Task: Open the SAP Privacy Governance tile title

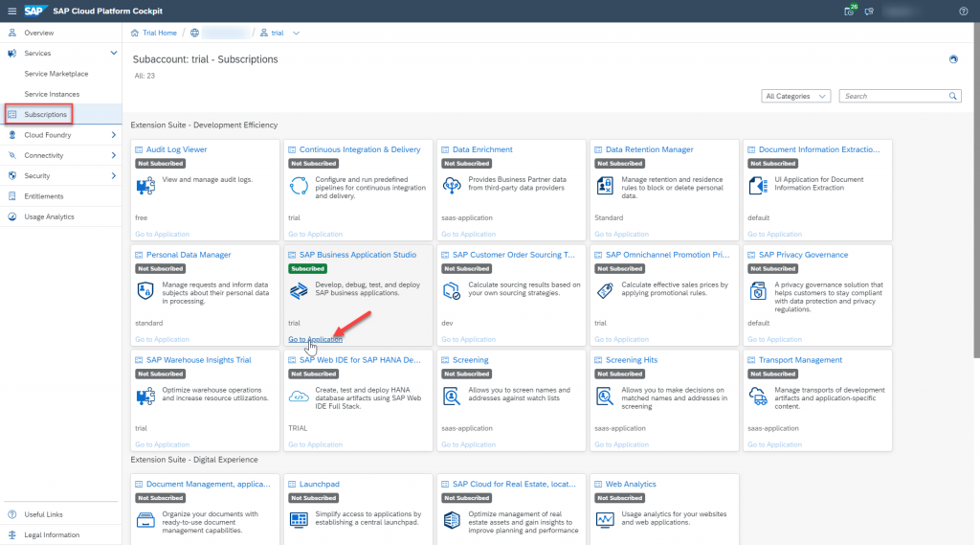Action: click(803, 255)
